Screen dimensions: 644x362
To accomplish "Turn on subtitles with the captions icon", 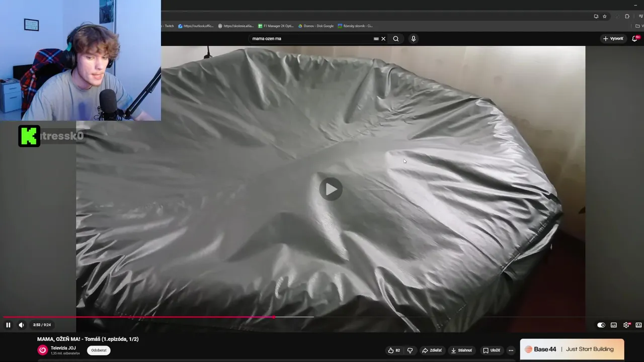I will [x=614, y=325].
